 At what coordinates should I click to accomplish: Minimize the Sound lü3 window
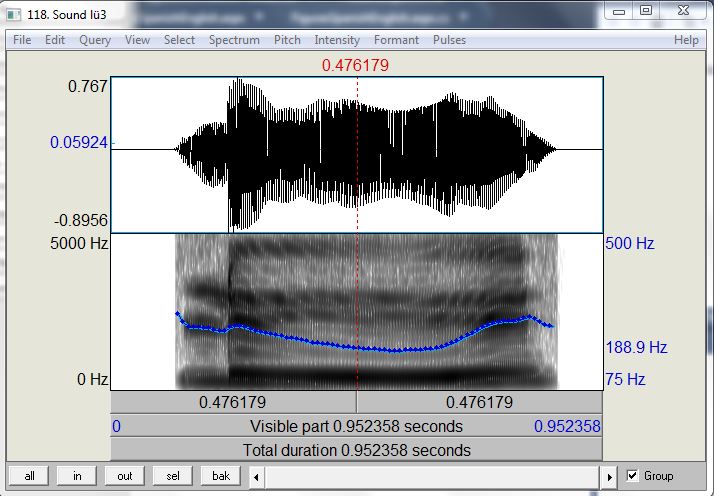pyautogui.click(x=619, y=12)
